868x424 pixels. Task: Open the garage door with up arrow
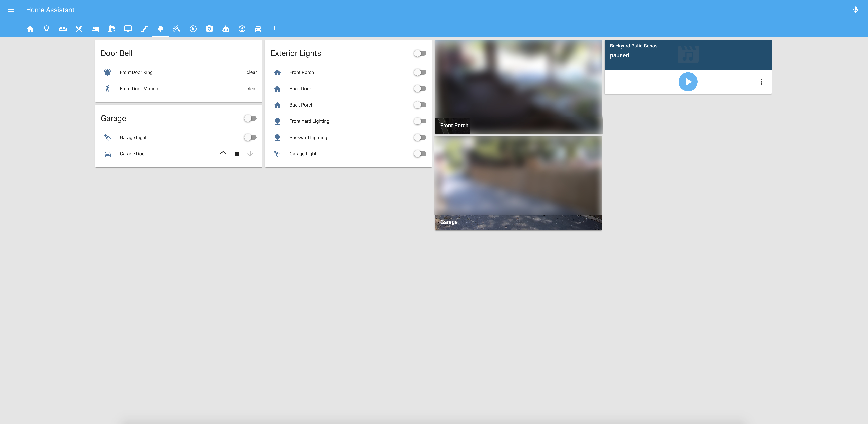coord(223,154)
